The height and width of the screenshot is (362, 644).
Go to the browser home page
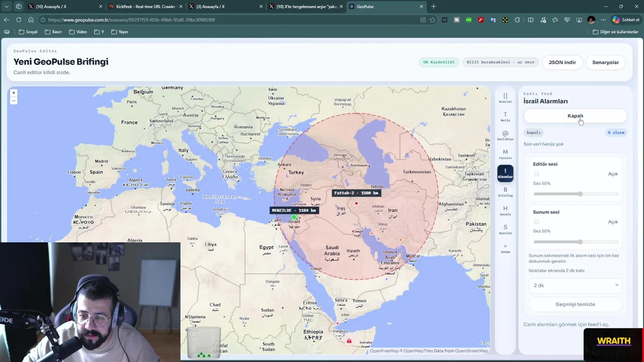click(31, 20)
